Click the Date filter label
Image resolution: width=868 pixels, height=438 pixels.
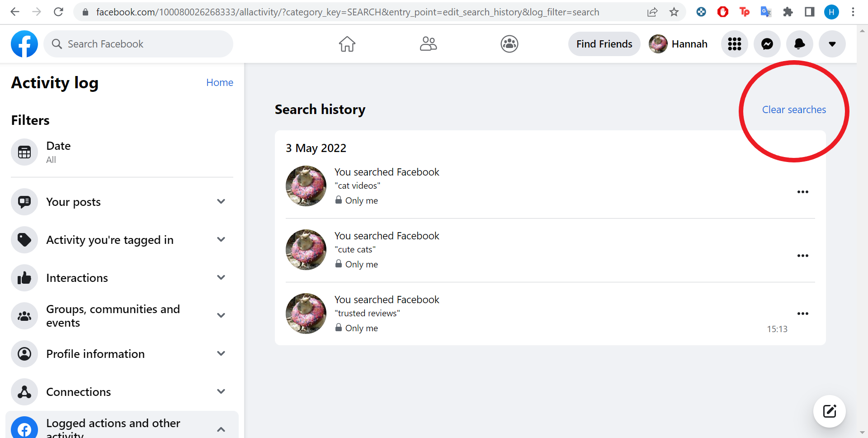click(58, 146)
